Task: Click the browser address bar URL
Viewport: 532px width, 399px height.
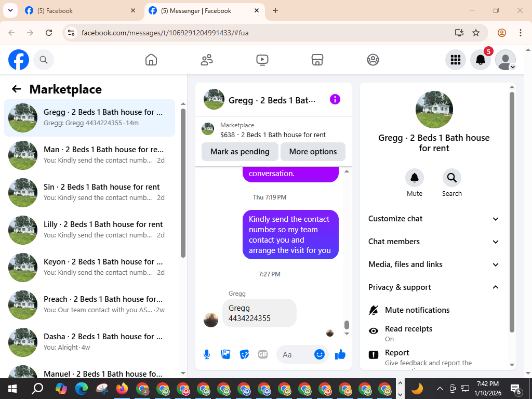Action: pos(165,33)
